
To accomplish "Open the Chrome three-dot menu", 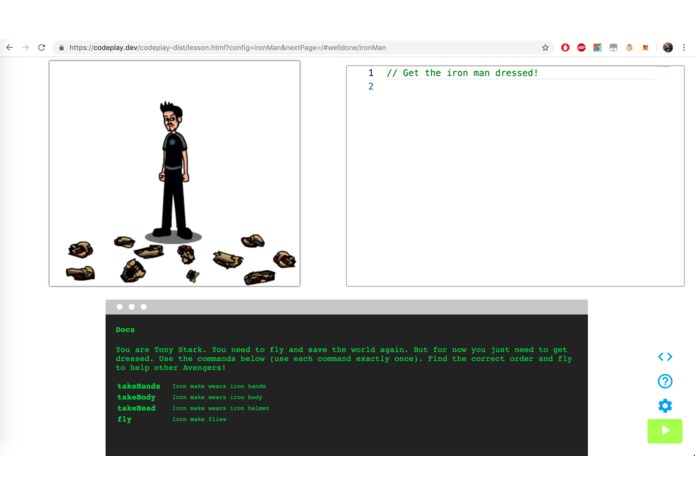I will (x=684, y=47).
